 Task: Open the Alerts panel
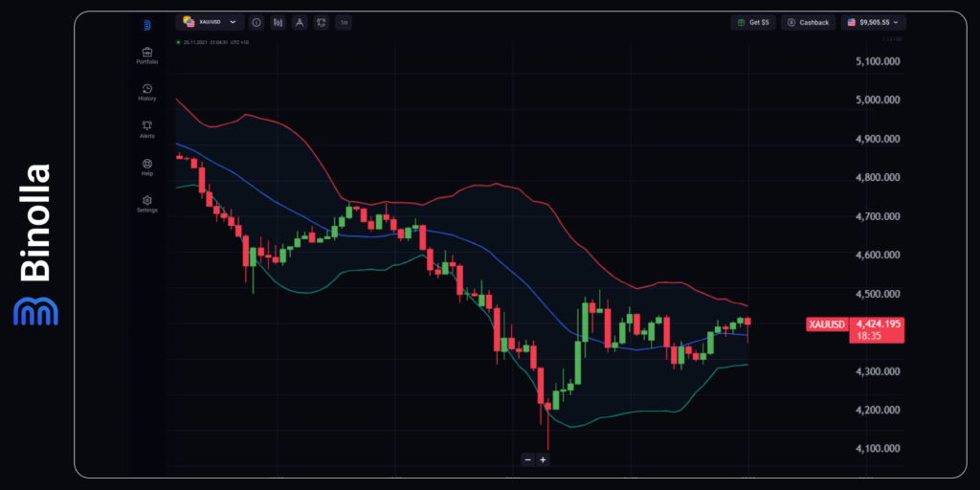click(x=146, y=129)
